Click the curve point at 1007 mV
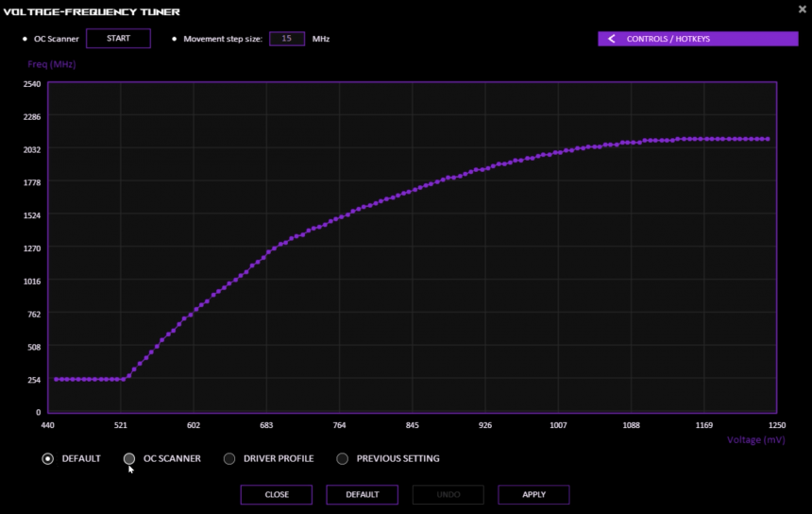 (x=558, y=152)
